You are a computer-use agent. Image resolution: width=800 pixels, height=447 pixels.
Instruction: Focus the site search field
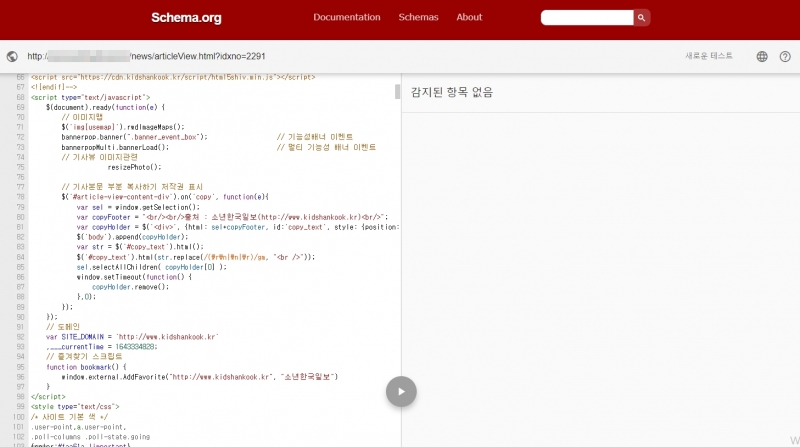point(587,17)
